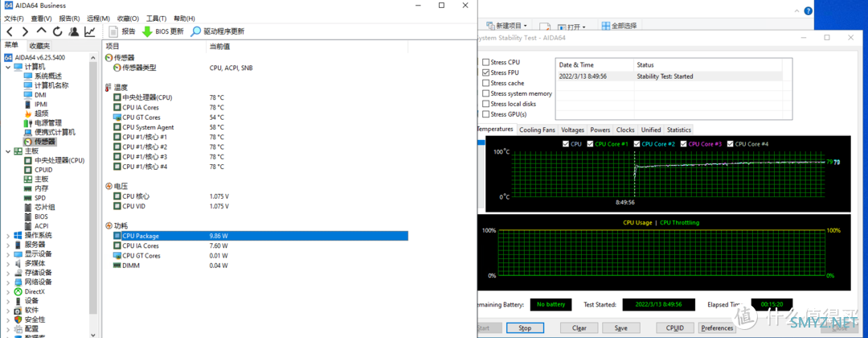868x338 pixels.
Task: Go forward with the right arrow toolbar icon
Action: [x=26, y=31]
